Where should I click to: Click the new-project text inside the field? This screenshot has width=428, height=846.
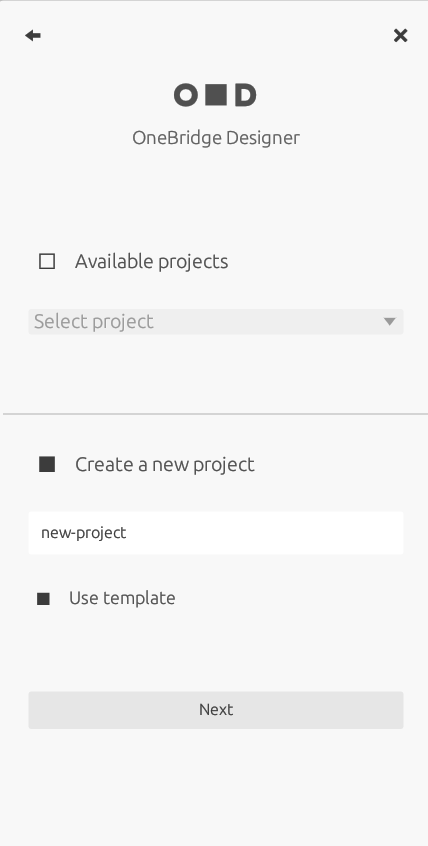[x=84, y=533]
